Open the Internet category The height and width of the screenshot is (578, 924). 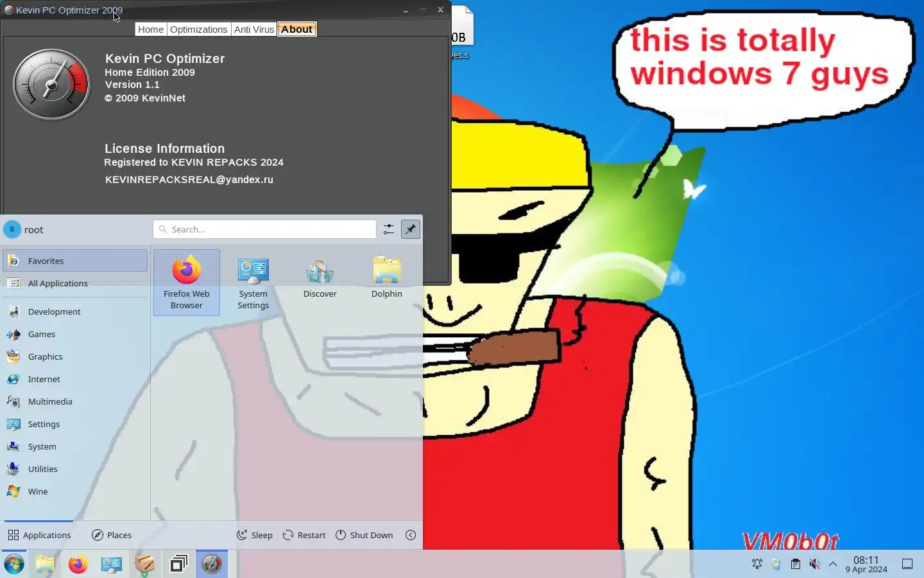tap(75, 379)
